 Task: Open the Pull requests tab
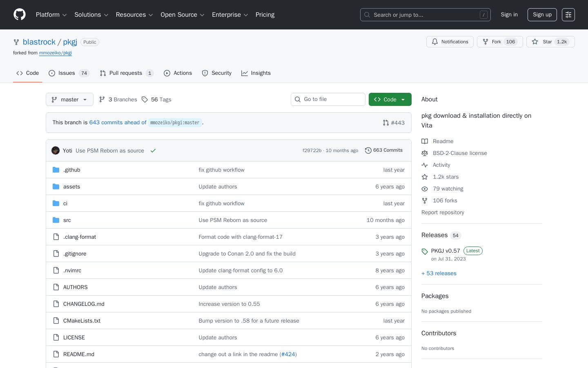127,73
